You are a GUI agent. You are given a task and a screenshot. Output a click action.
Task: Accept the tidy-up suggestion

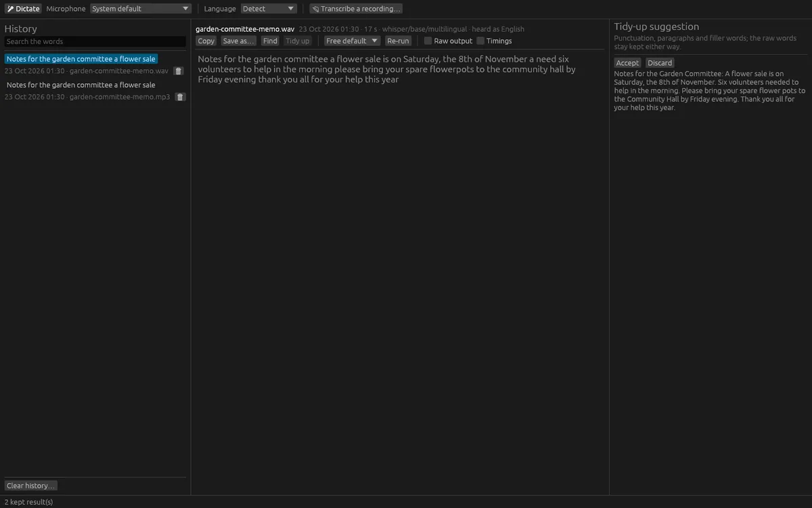(x=627, y=62)
